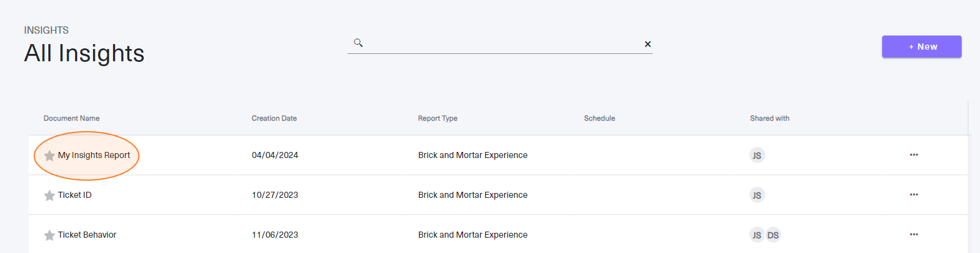
Task: Open the Ticket Behavior row ellipsis menu
Action: [x=914, y=235]
